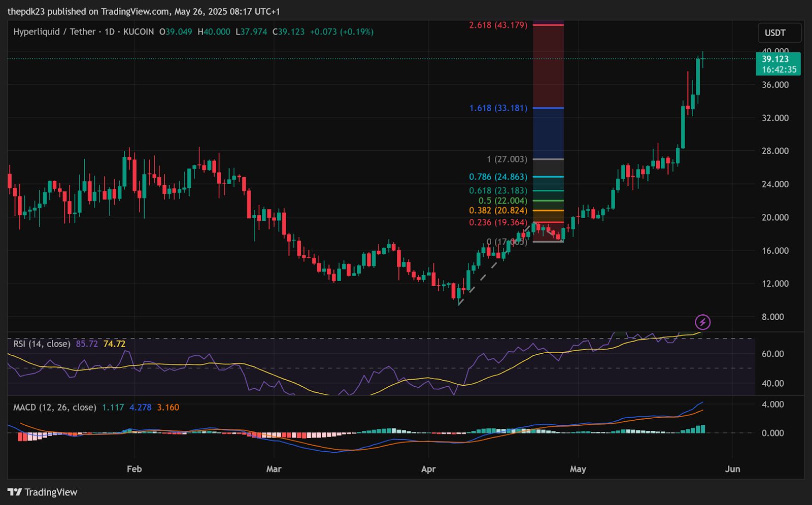The height and width of the screenshot is (505, 812).
Task: Select the MACD (12, 26, close) indicator label
Action: coord(54,407)
